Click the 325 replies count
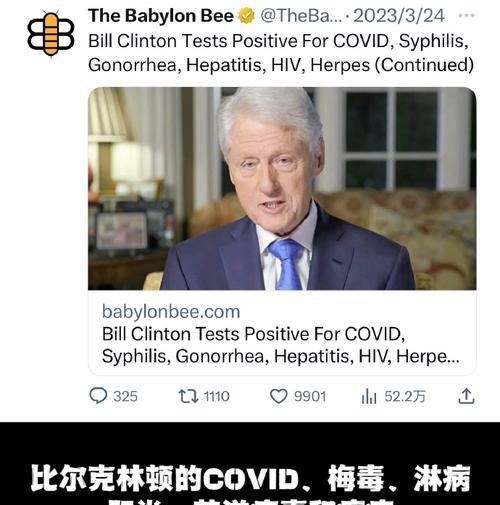Screen dimensions: 500x505 click(x=125, y=396)
